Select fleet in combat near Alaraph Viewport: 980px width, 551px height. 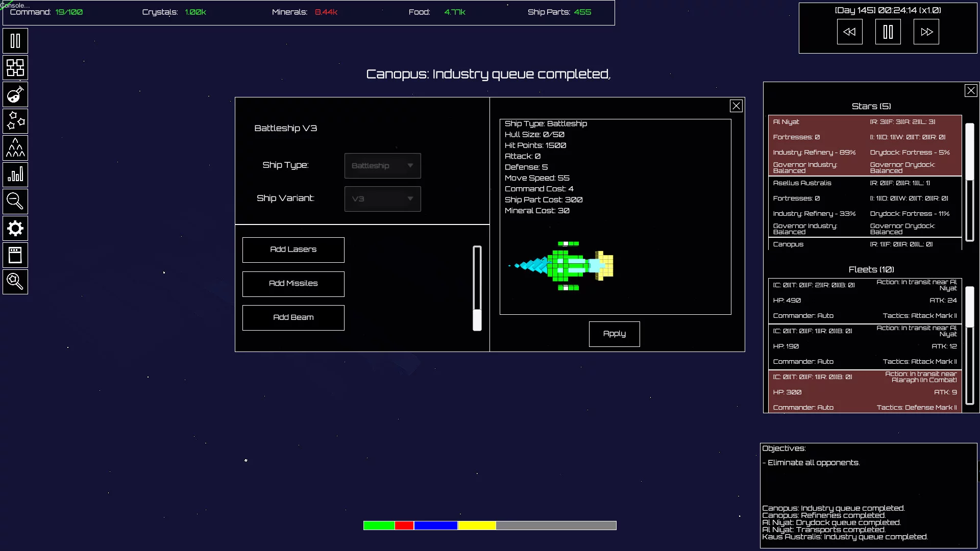[x=865, y=391]
